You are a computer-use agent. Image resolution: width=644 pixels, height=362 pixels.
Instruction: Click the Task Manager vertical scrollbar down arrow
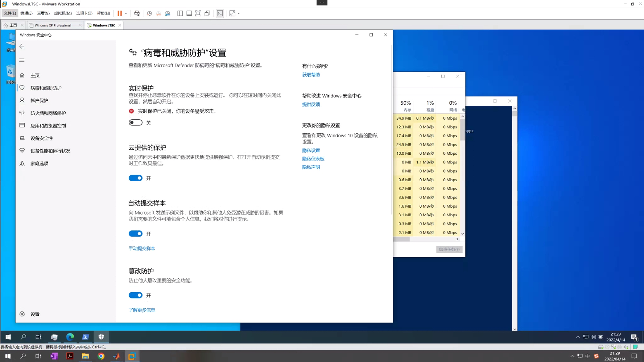[463, 234]
